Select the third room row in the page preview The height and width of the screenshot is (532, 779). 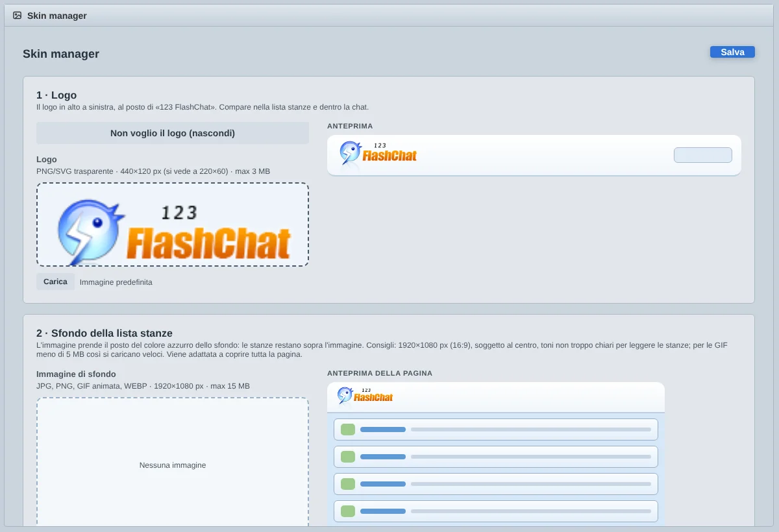[x=496, y=484]
